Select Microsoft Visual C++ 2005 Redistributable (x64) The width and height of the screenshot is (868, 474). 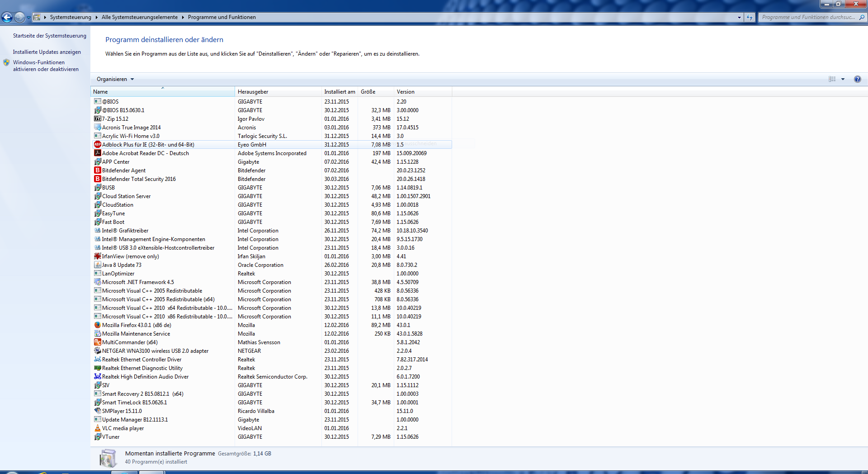coord(271,299)
